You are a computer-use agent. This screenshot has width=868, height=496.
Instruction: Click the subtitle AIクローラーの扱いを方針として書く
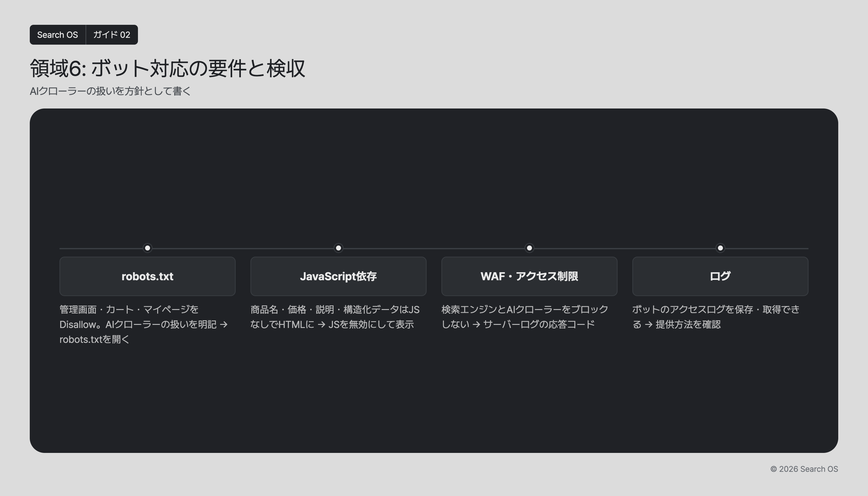110,91
